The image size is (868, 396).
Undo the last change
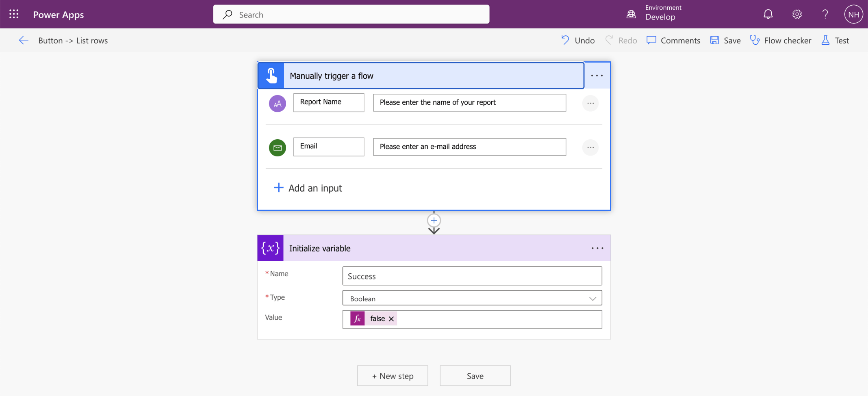[578, 40]
